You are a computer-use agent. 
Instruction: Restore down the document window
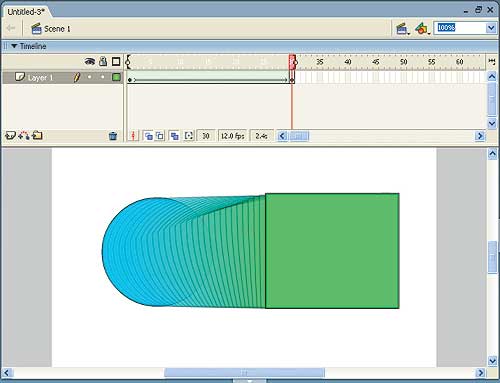click(478, 10)
